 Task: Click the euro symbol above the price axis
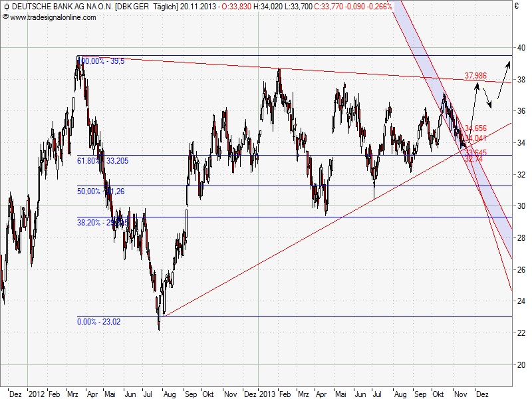click(518, 7)
